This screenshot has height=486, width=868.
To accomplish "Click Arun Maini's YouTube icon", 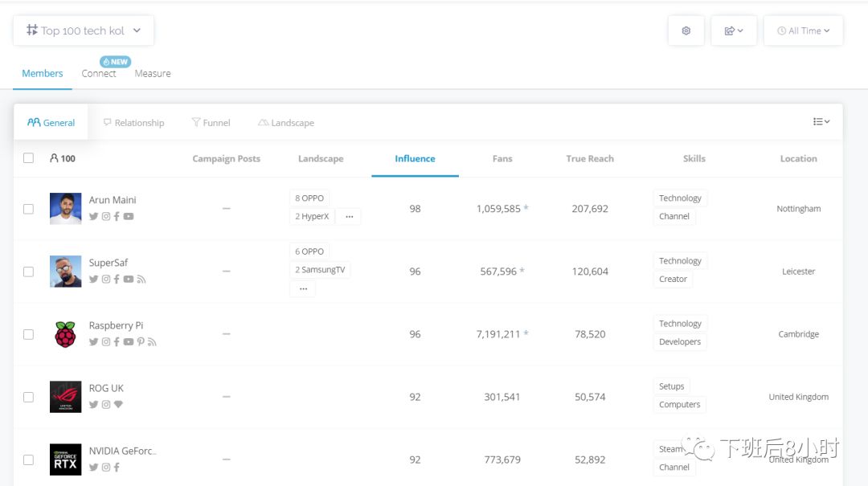I will [129, 217].
